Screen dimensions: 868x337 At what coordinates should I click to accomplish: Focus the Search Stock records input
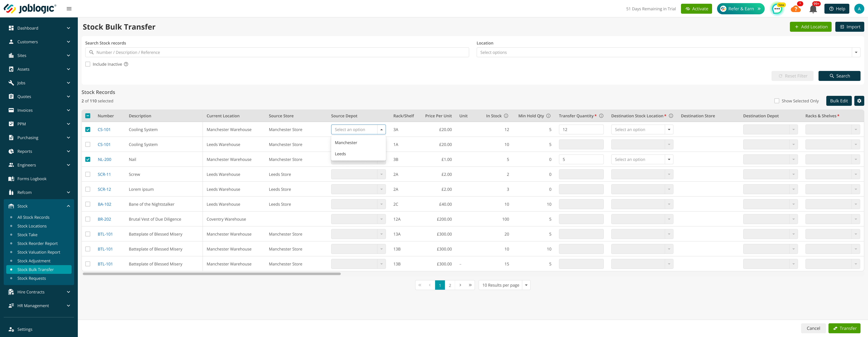pos(277,52)
